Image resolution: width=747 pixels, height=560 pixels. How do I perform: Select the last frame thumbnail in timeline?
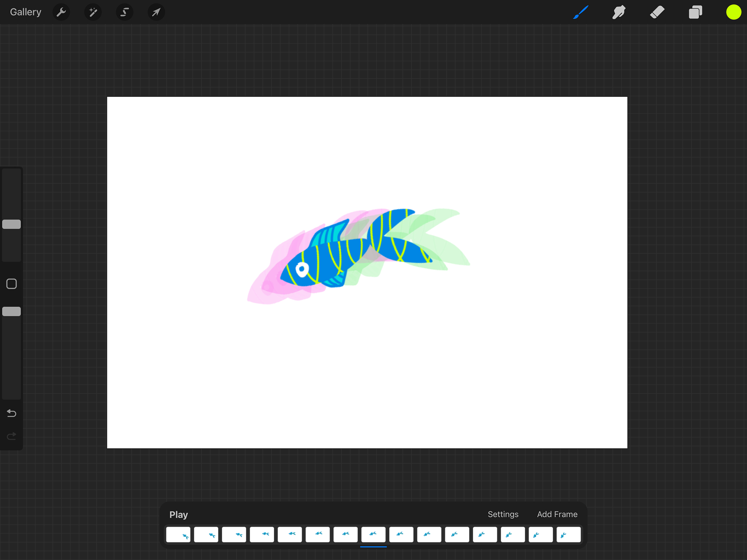(x=568, y=534)
